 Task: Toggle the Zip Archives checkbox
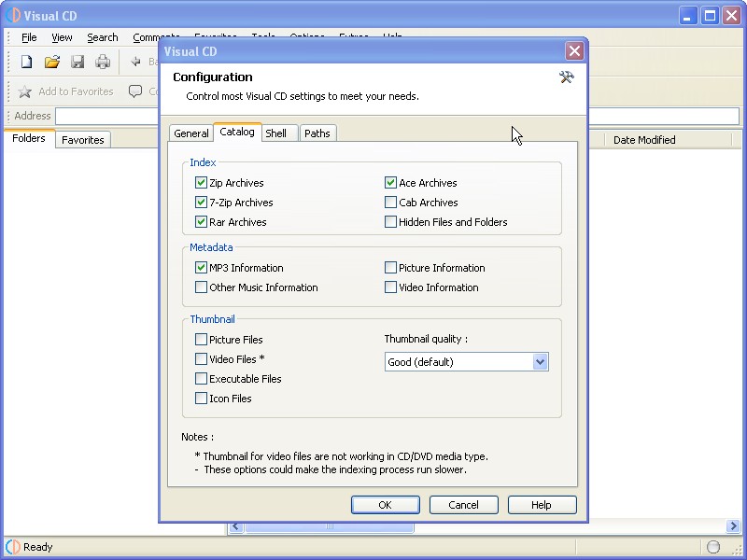click(201, 182)
